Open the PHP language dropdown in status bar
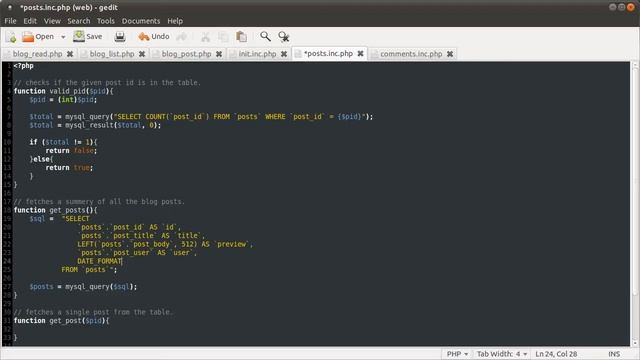Image resolution: width=640 pixels, height=360 pixels. pyautogui.click(x=457, y=354)
